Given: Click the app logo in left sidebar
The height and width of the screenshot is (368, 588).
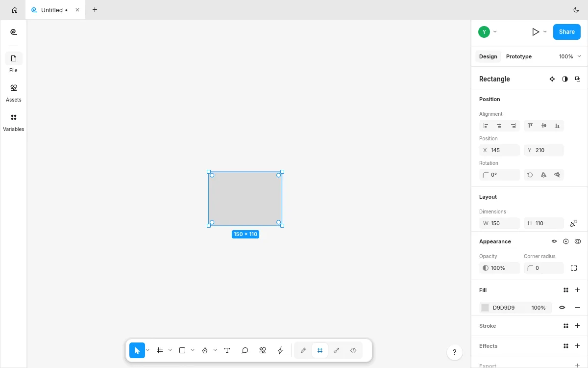Looking at the screenshot, I should (x=14, y=32).
